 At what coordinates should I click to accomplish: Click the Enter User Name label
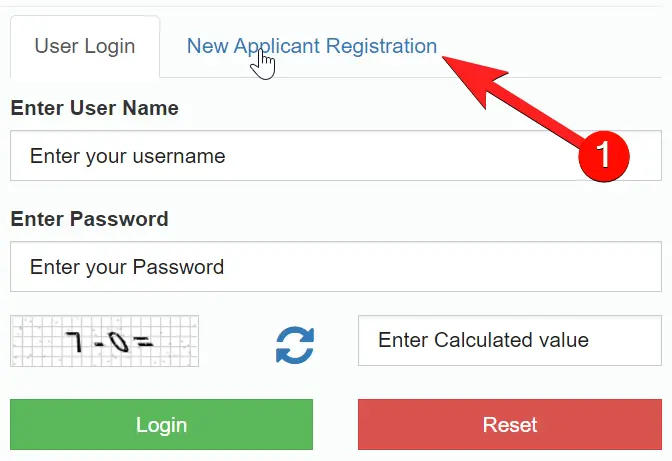click(x=94, y=108)
